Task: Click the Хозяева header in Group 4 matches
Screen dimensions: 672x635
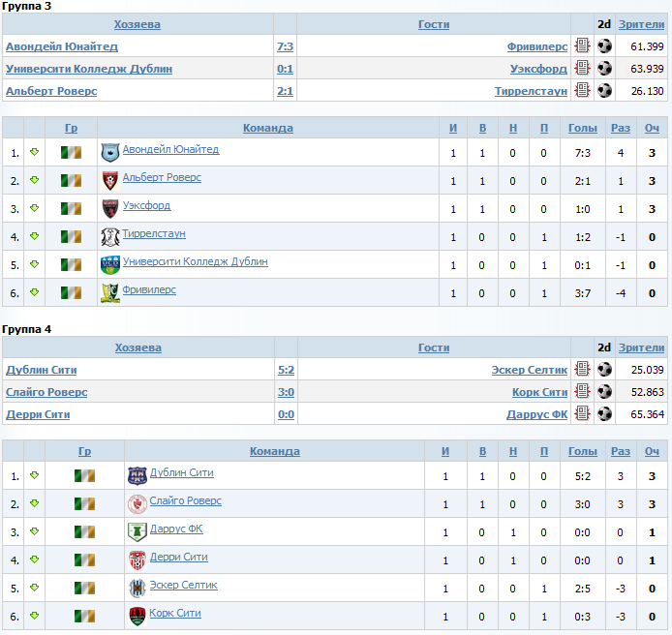Action: [x=138, y=348]
